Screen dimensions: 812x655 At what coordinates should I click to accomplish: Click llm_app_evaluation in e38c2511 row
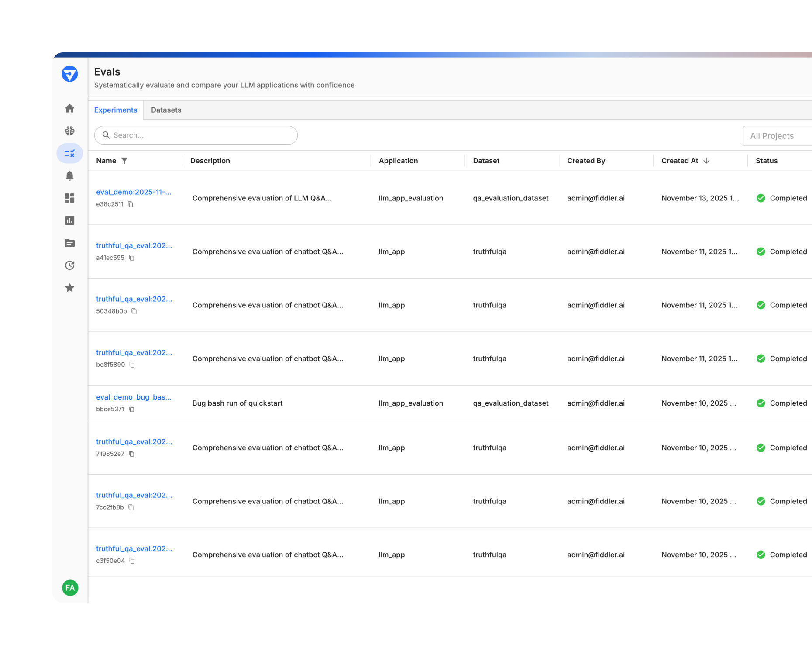(x=411, y=198)
